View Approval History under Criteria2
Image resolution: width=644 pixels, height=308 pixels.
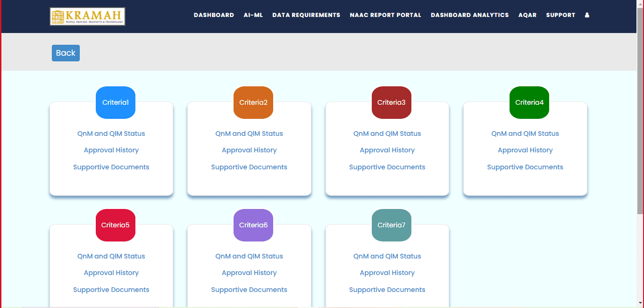click(249, 150)
